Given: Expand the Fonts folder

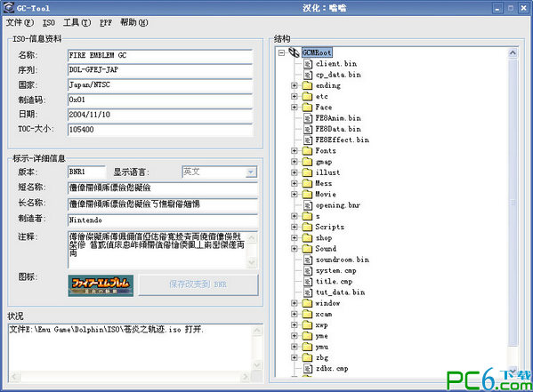Looking at the screenshot, I should (x=295, y=150).
